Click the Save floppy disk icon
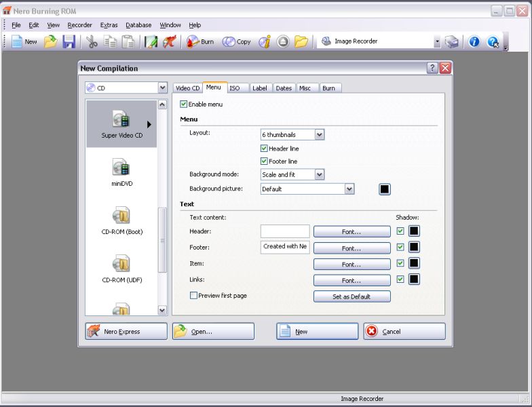 (69, 42)
